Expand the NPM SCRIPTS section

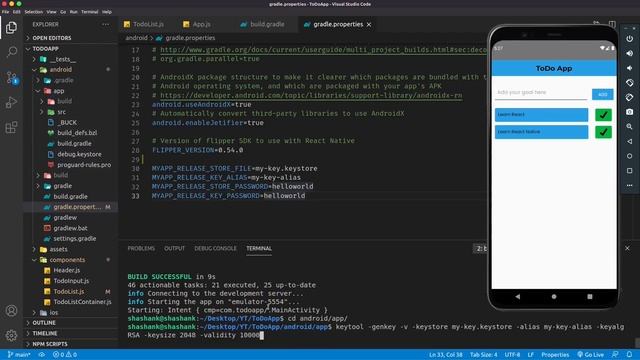pyautogui.click(x=50, y=344)
